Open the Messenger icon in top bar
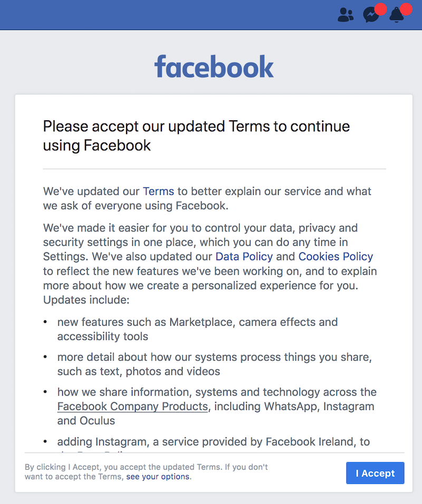Screen dimensions: 422x504 coord(371,16)
